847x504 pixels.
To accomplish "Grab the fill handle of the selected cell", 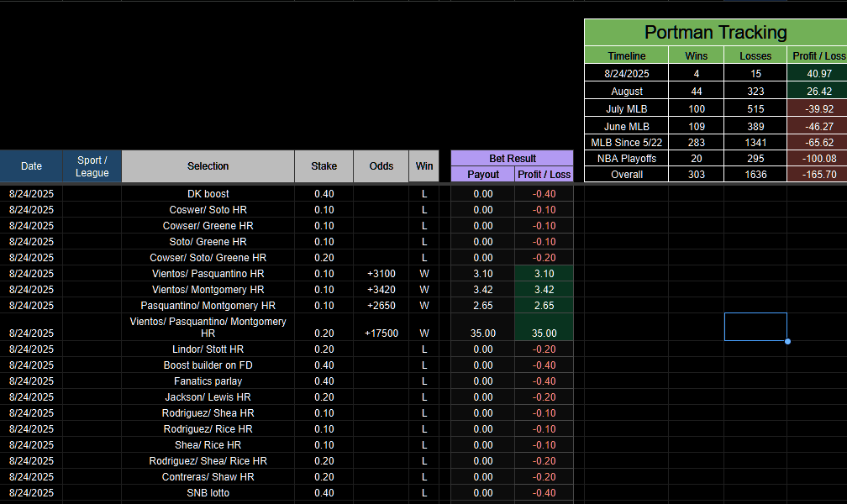I will [787, 341].
